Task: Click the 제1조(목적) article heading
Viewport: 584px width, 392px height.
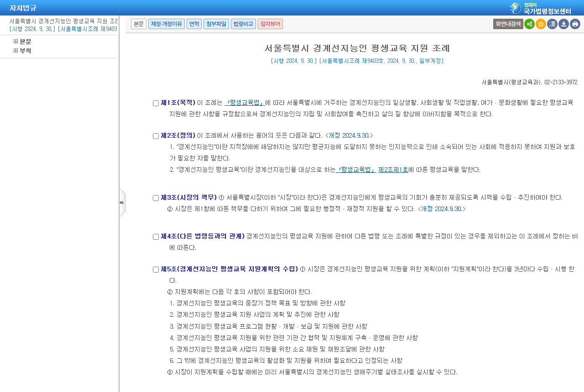Action: (x=178, y=103)
